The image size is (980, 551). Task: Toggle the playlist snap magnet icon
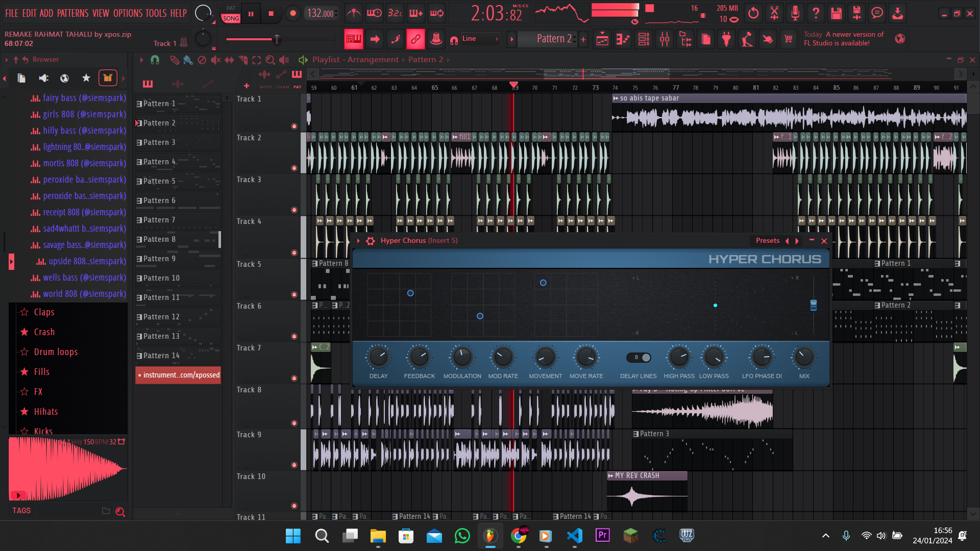tap(155, 60)
